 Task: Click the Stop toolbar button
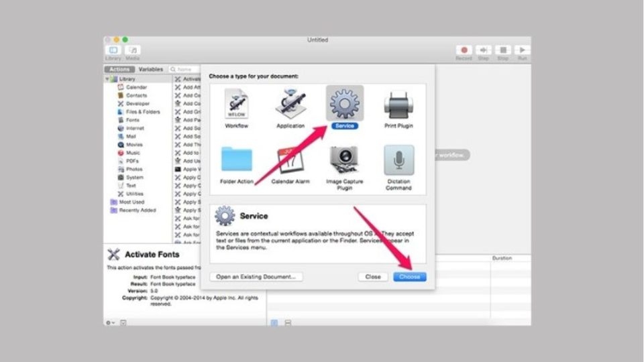coord(502,50)
